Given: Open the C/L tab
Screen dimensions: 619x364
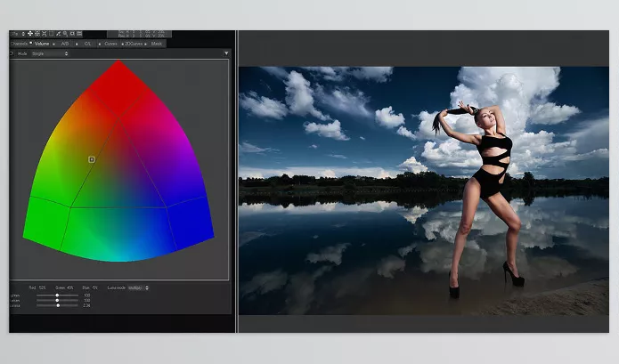Looking at the screenshot, I should [87, 44].
